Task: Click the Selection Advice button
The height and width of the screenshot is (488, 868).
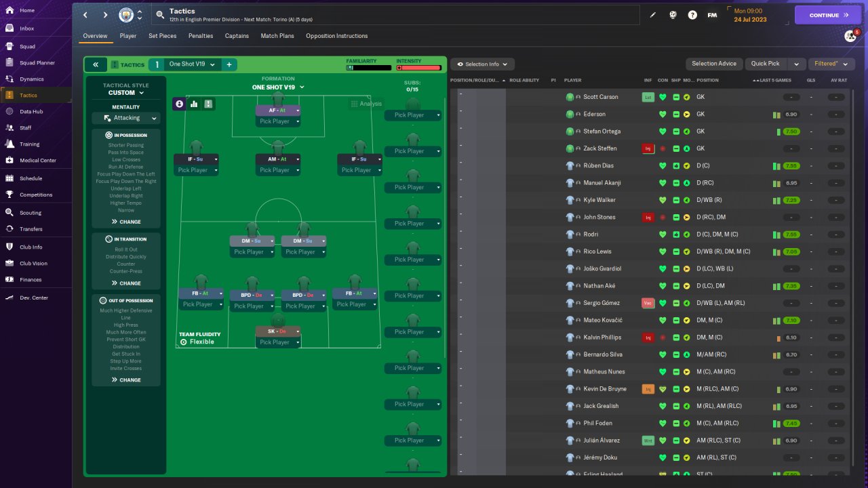Action: (x=714, y=64)
